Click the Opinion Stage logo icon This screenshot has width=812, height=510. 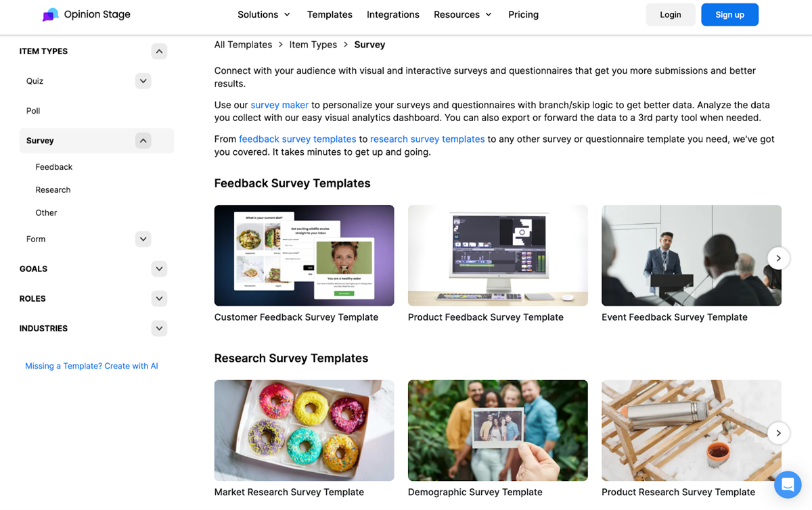(x=51, y=14)
